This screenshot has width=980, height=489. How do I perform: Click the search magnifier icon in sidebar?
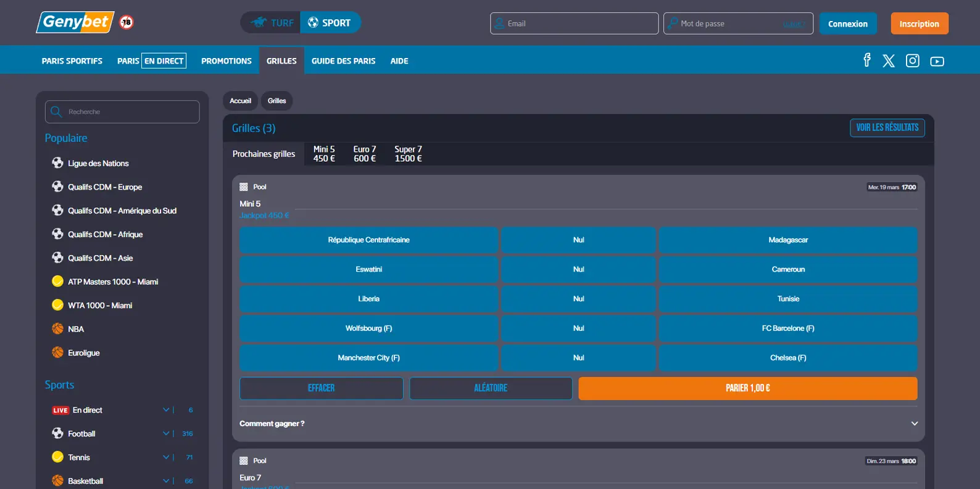(56, 112)
